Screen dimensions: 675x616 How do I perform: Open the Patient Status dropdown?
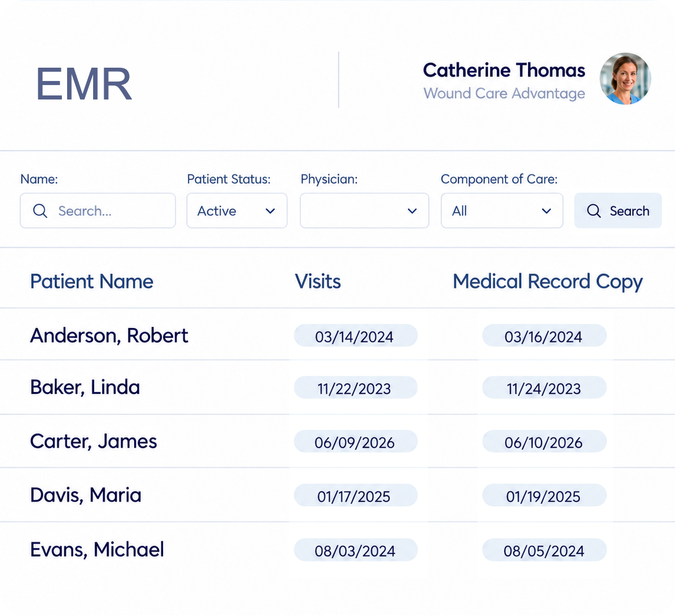click(x=237, y=211)
